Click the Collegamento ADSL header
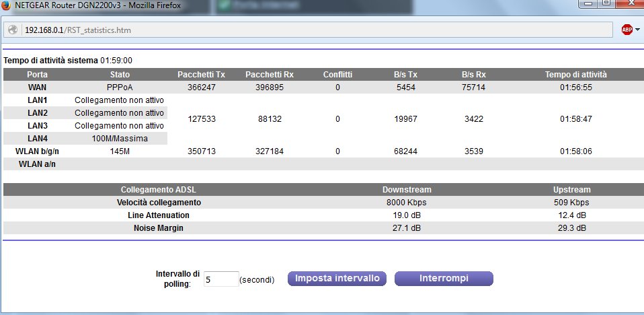The image size is (644, 315). [159, 190]
